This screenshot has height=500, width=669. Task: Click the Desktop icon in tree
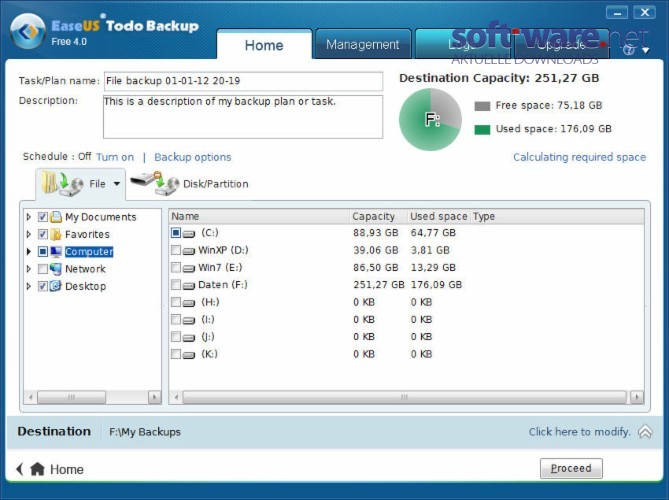pyautogui.click(x=56, y=286)
